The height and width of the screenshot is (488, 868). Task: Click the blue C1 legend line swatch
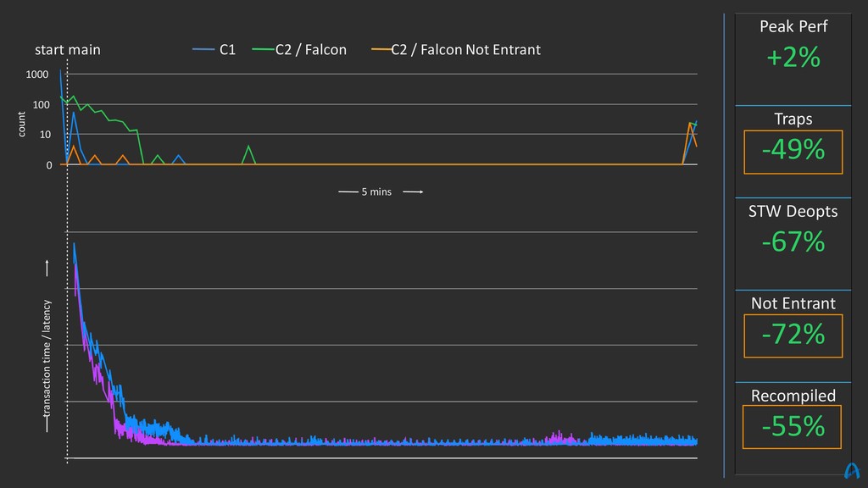pyautogui.click(x=203, y=50)
